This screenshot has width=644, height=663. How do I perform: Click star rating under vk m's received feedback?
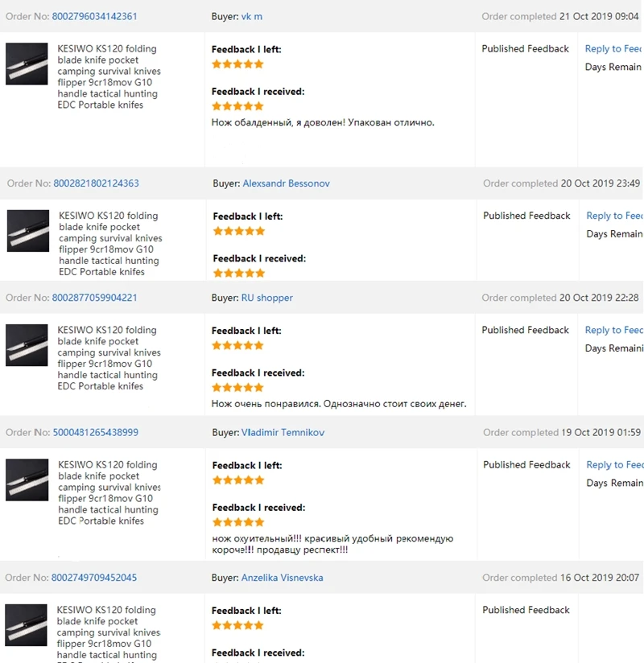[x=237, y=106]
